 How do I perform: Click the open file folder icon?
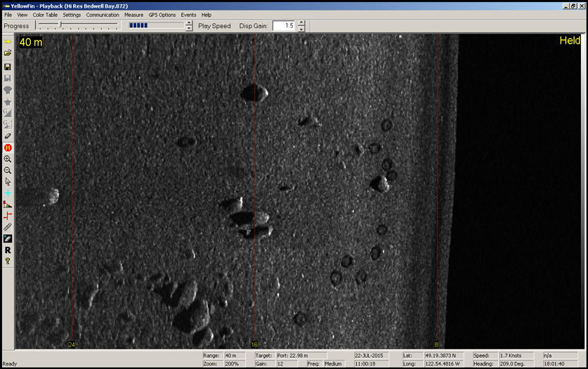tap(8, 53)
